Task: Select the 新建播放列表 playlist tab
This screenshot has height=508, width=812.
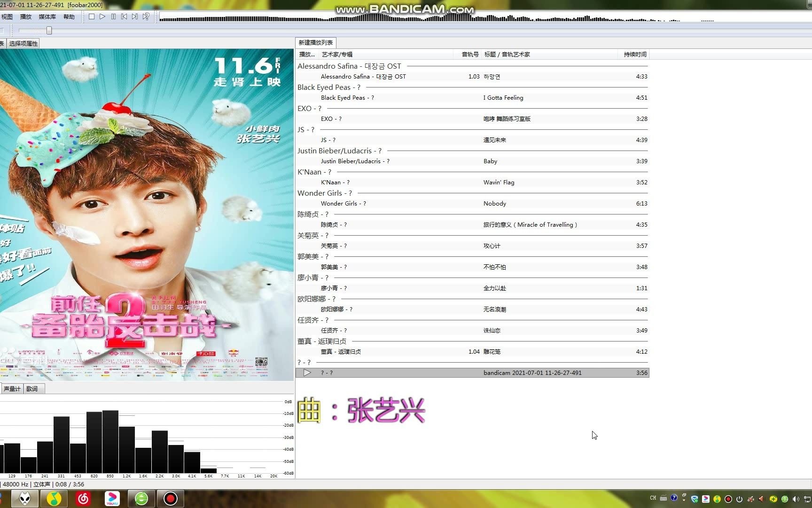Action: pos(316,42)
